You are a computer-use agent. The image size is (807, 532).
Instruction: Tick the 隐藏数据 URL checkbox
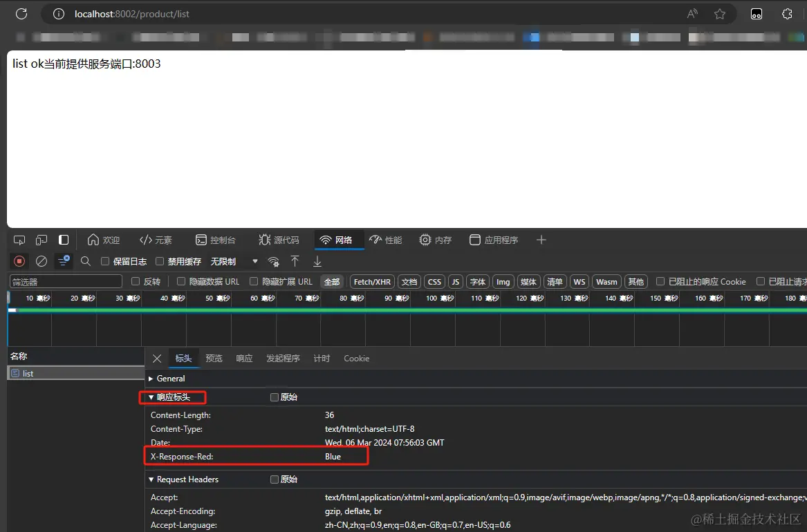[181, 281]
